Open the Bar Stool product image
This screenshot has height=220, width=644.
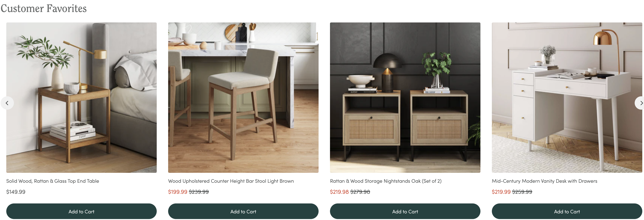coord(243,98)
